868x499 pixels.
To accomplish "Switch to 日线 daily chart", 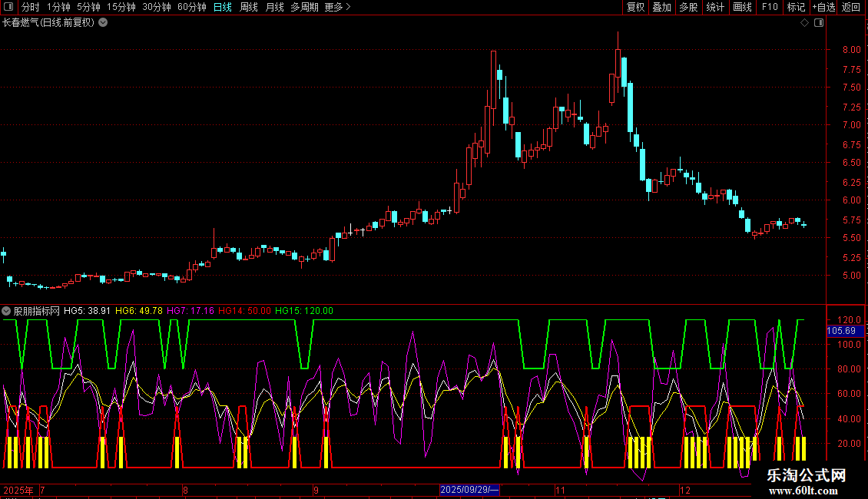I will pyautogui.click(x=223, y=7).
